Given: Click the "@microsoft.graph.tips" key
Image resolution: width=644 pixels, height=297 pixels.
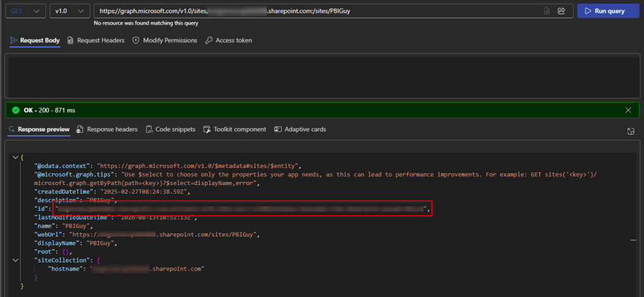Looking at the screenshot, I should (74, 174).
